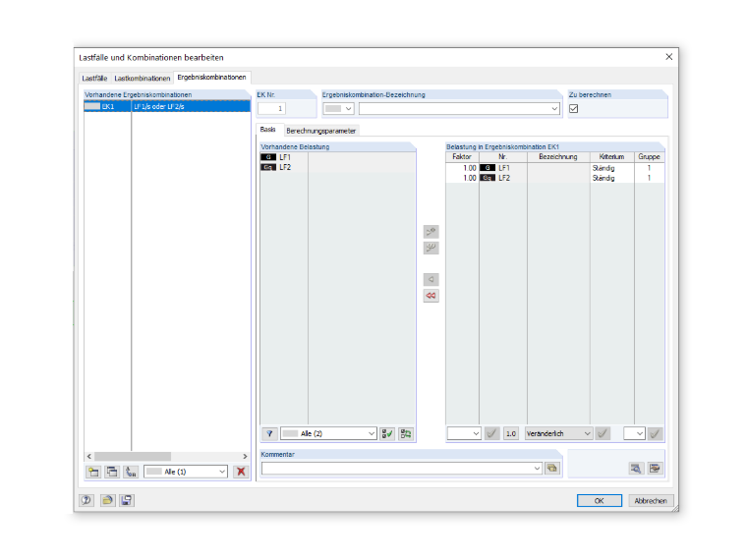
Task: Click the 1.0 factor reset button
Action: click(x=511, y=434)
